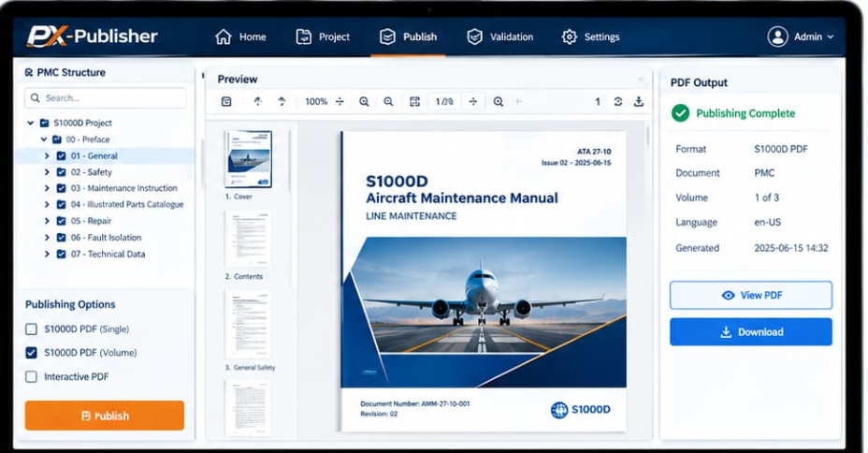
Task: Click the page layout grid icon
Action: point(414,101)
